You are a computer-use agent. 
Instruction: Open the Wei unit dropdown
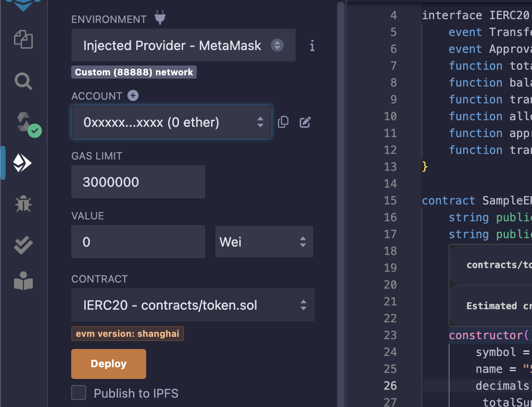pos(264,242)
